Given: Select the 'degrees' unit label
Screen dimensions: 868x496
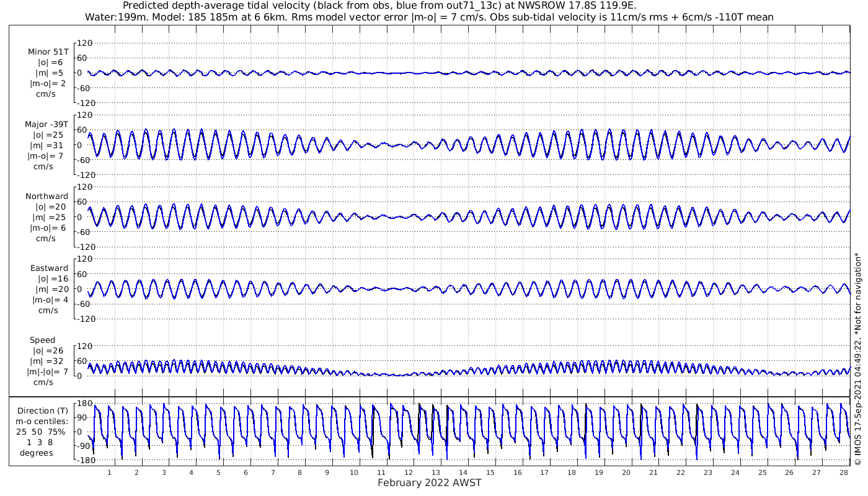Looking at the screenshot, I should click(37, 453).
